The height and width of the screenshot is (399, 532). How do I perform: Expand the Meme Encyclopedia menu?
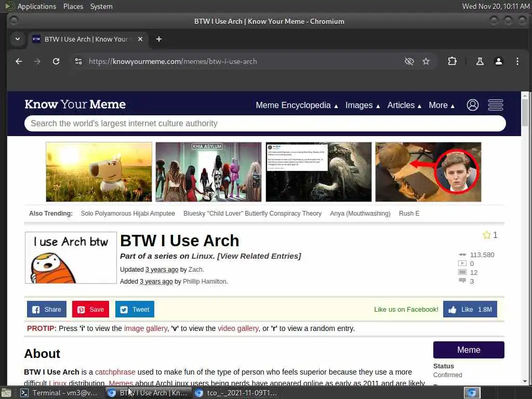pos(297,105)
